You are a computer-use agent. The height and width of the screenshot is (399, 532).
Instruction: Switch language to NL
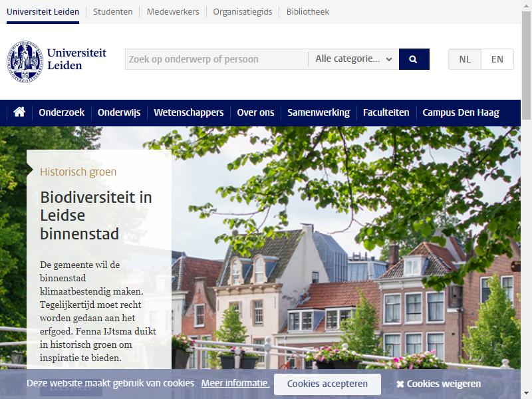click(464, 59)
